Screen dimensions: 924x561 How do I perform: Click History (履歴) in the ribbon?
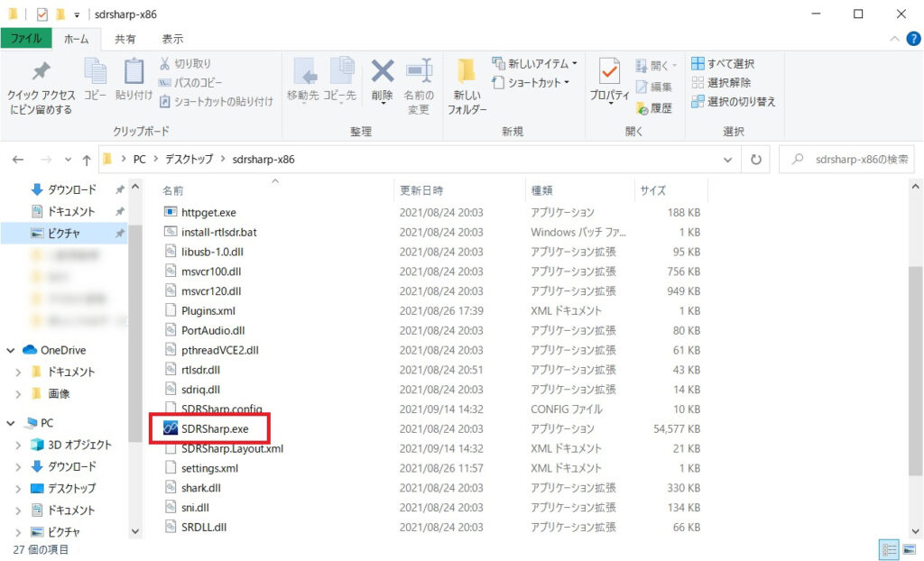(x=654, y=108)
